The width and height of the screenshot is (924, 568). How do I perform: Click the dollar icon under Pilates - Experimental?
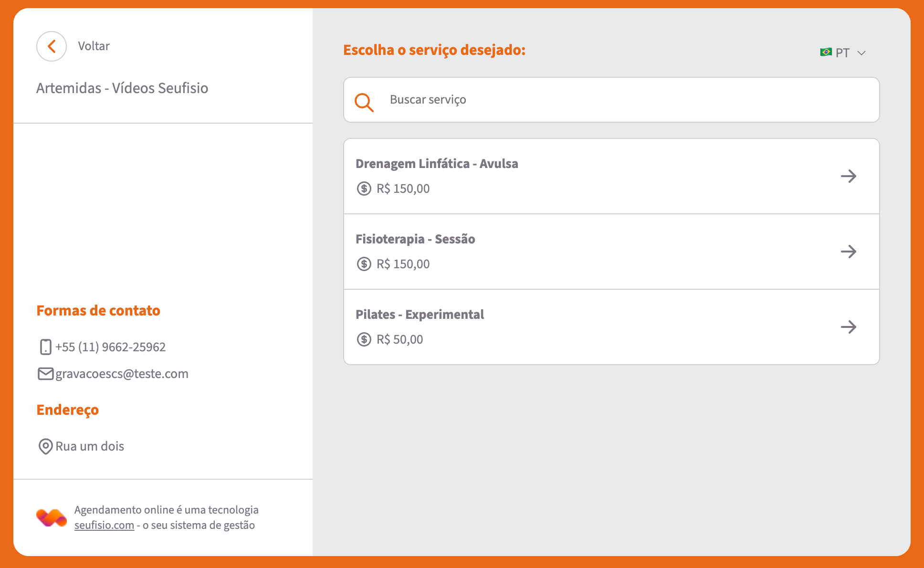(364, 339)
